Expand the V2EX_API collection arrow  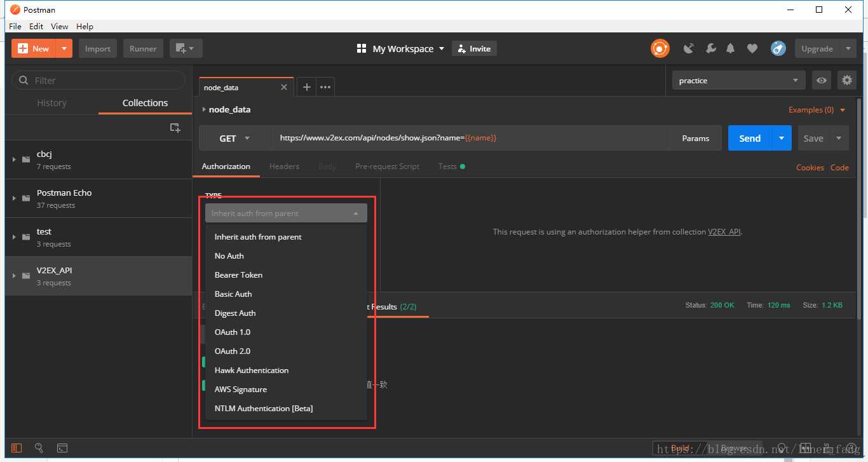(13, 276)
